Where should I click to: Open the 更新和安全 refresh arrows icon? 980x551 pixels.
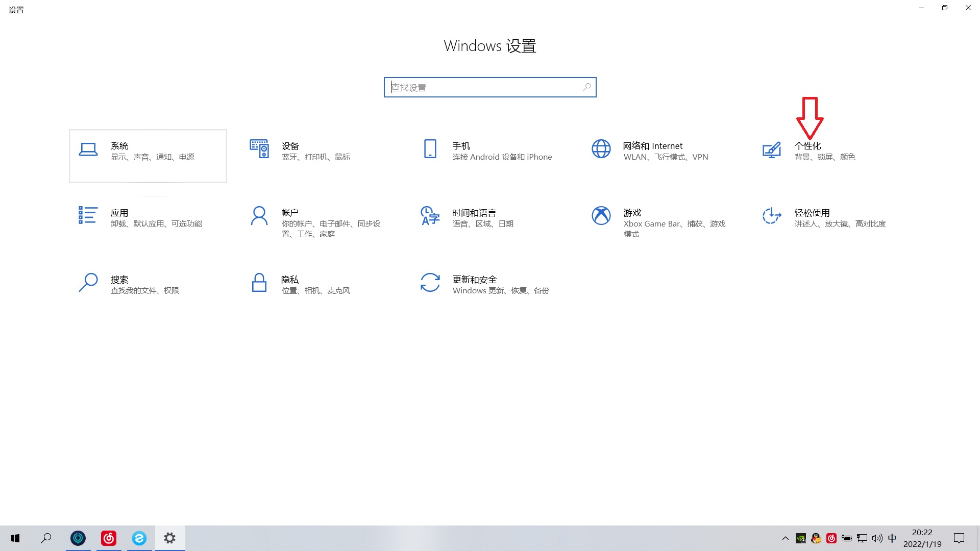[430, 282]
